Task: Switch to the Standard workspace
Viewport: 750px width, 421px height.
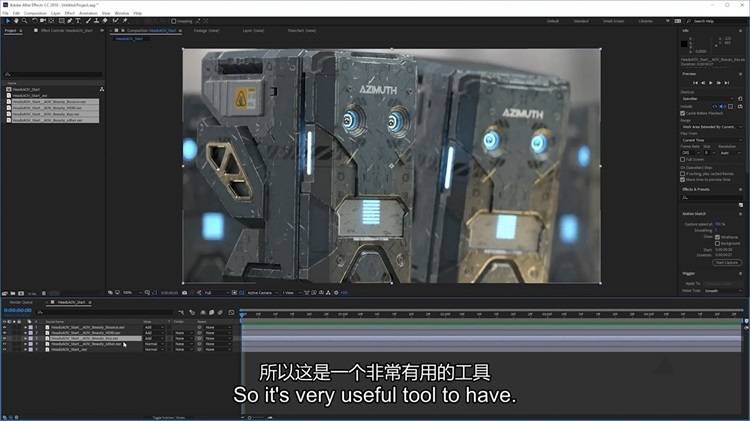Action: pos(581,21)
